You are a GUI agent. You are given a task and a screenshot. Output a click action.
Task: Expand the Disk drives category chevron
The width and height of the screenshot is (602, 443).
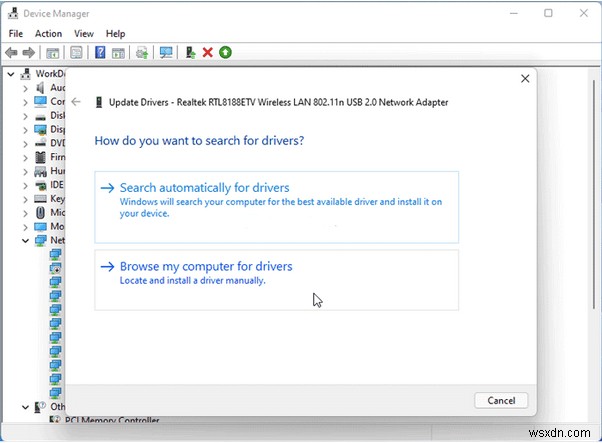(25, 116)
